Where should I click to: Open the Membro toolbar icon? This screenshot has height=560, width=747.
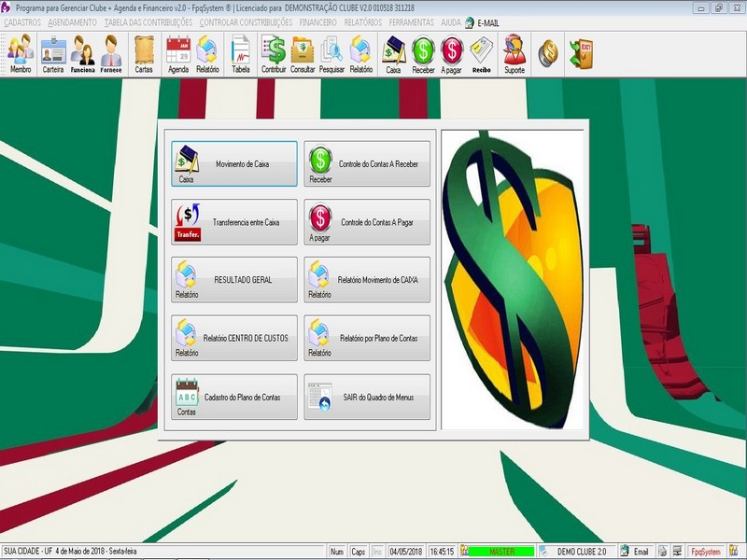click(21, 54)
